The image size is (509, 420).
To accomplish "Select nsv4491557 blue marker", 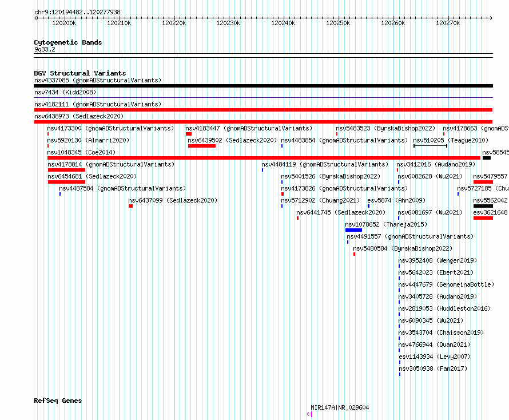I will (x=348, y=242).
